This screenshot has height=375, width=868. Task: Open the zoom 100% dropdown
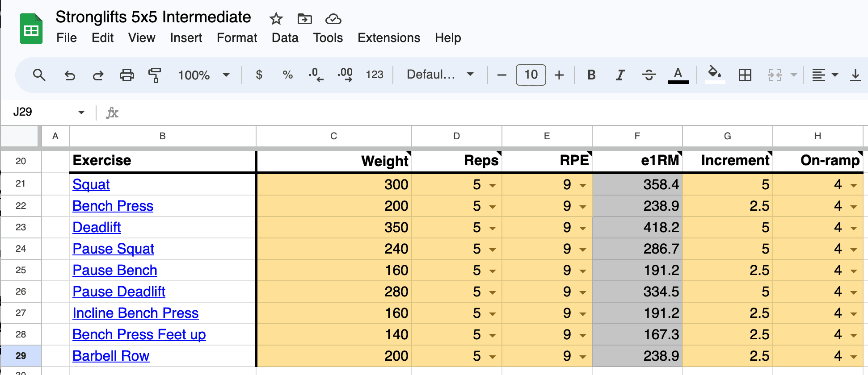(x=204, y=75)
